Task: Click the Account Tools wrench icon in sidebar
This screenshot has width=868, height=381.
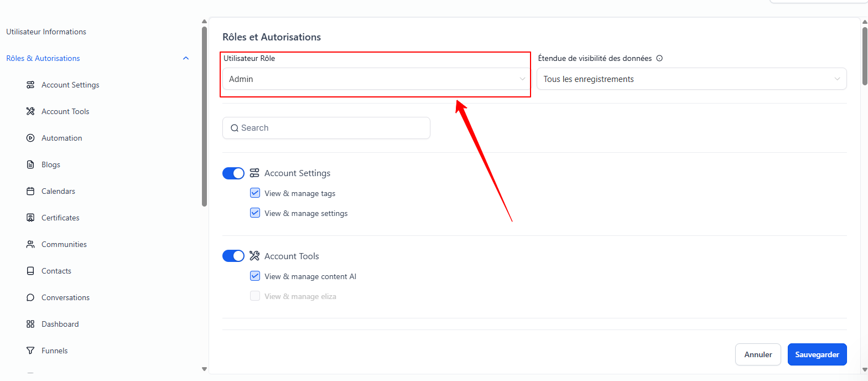Action: click(30, 111)
